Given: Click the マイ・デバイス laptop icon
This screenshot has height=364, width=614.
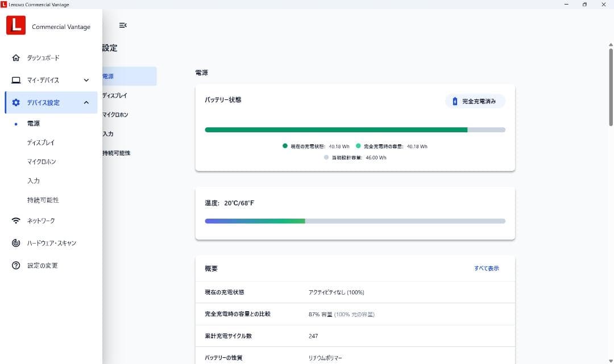Looking at the screenshot, I should tap(16, 80).
